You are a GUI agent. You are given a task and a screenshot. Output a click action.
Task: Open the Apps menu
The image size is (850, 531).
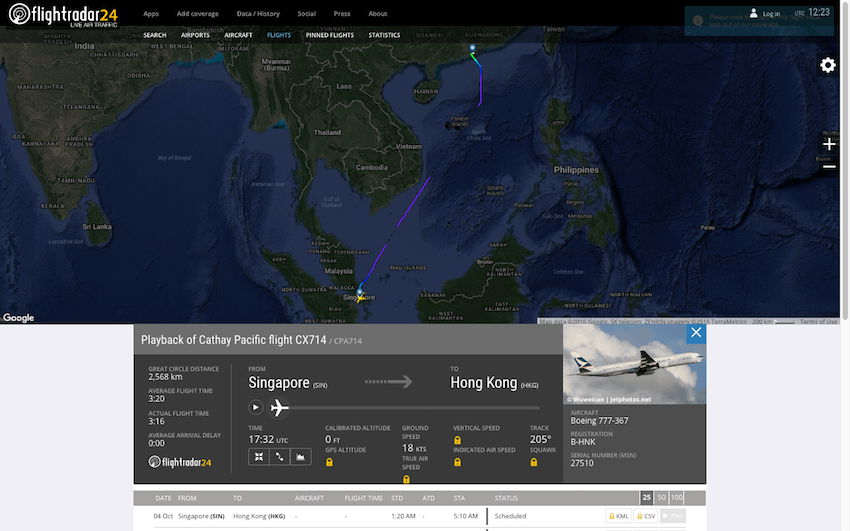pos(151,14)
